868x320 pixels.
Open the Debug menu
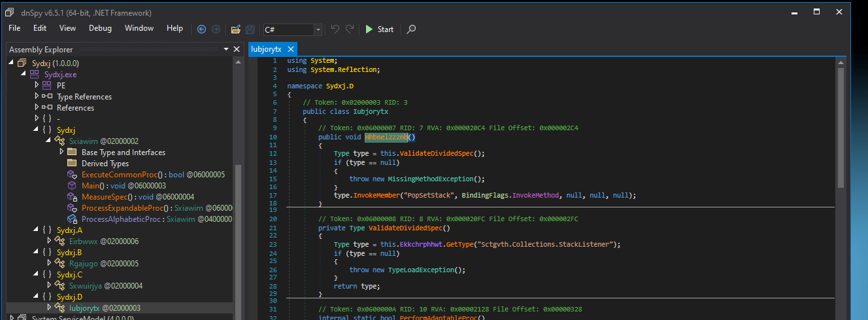click(x=100, y=28)
